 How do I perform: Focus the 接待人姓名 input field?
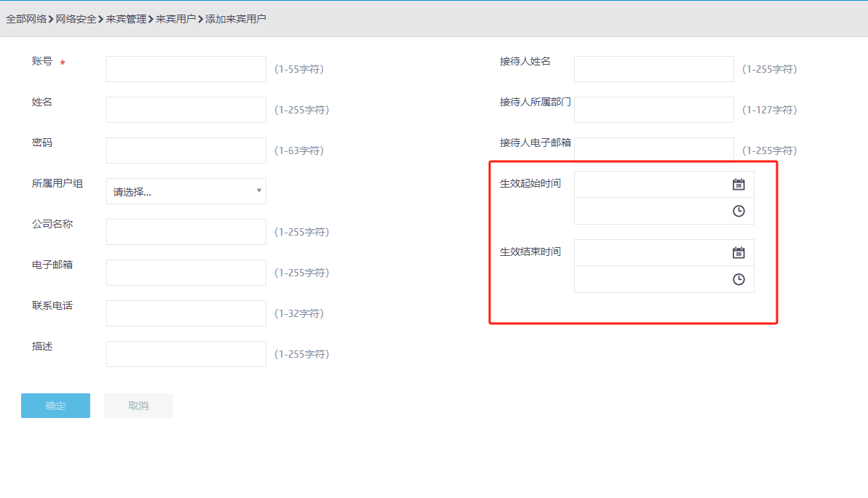click(654, 69)
